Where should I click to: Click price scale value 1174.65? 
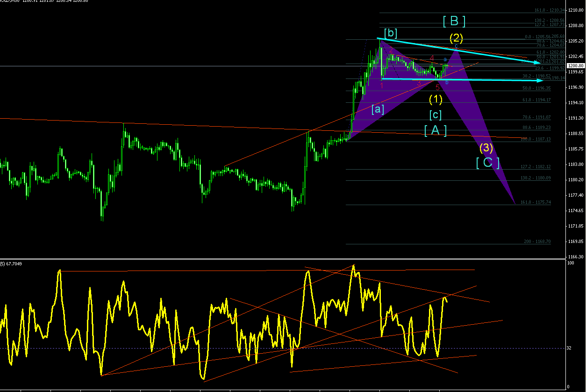pos(577,210)
